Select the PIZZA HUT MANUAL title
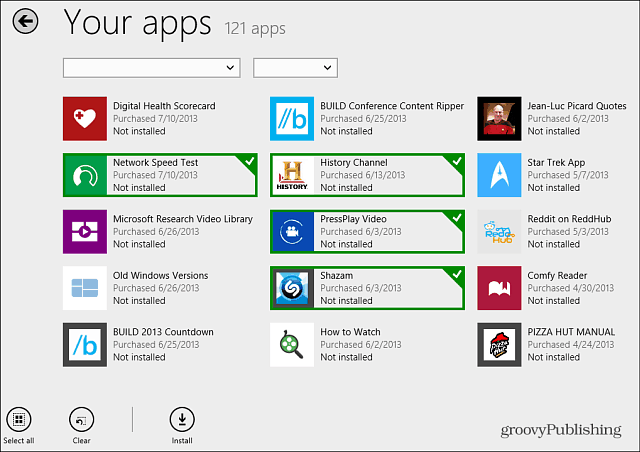This screenshot has height=452, width=640. [x=571, y=332]
